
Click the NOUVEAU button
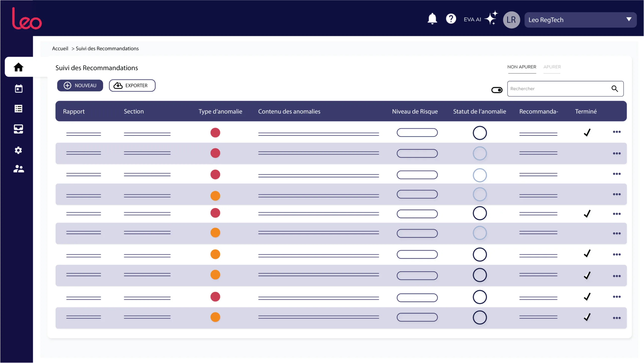pos(80,85)
